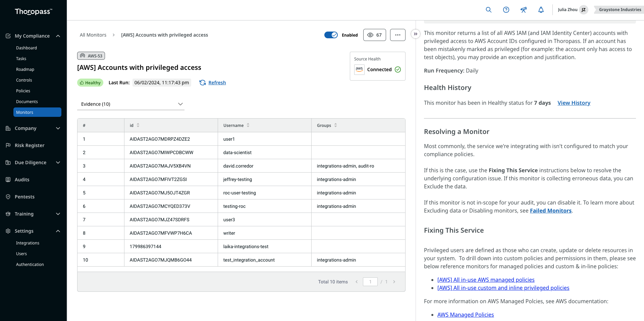Click the refresh arrows icon
This screenshot has width=644, height=321.
point(203,83)
